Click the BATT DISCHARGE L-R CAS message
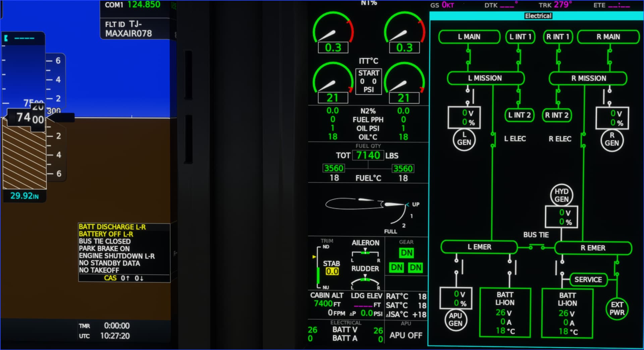 click(x=112, y=227)
